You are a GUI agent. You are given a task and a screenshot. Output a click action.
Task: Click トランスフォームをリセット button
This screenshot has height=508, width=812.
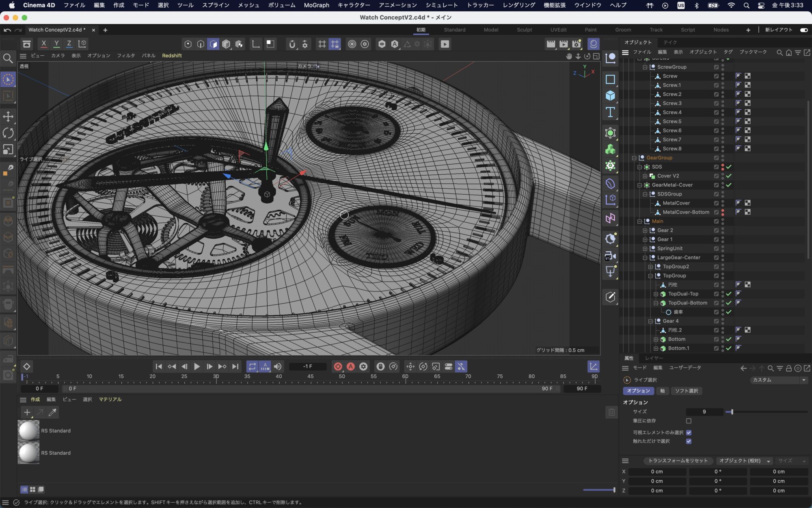point(678,460)
